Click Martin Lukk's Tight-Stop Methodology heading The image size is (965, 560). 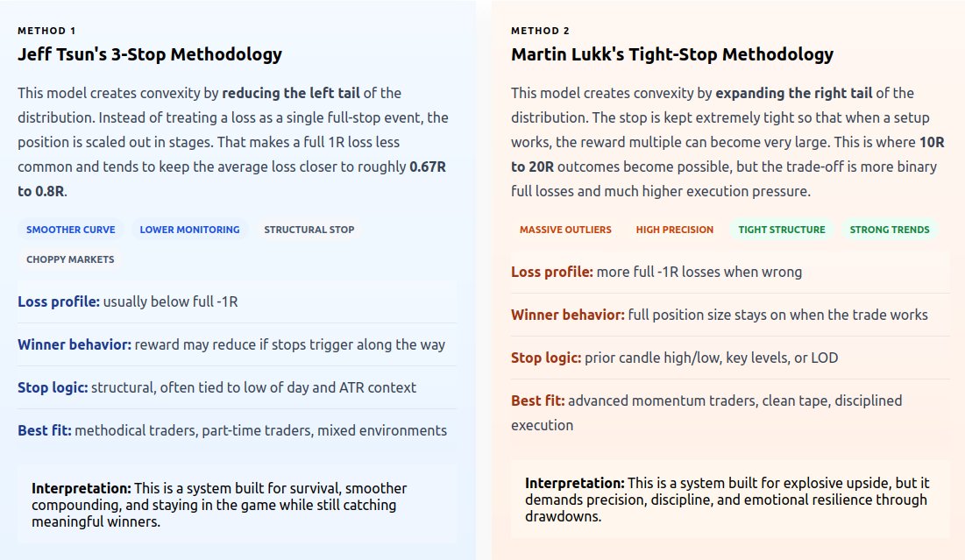672,54
